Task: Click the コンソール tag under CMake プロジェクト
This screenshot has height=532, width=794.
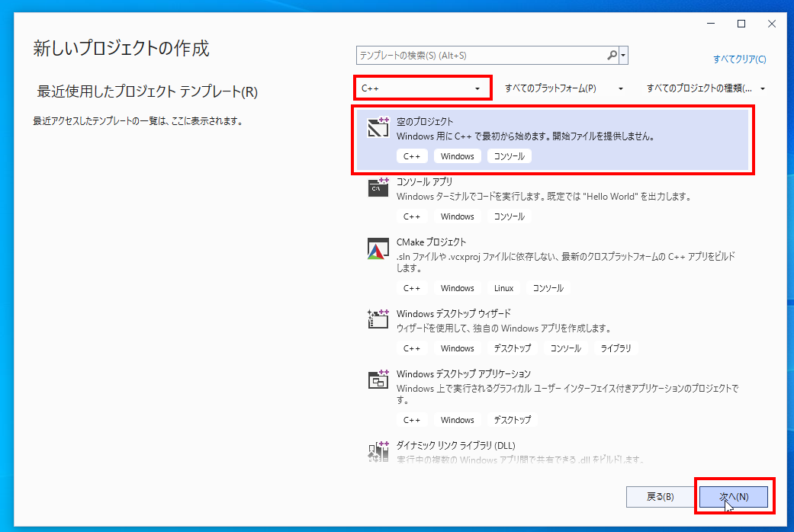Action: pyautogui.click(x=548, y=288)
